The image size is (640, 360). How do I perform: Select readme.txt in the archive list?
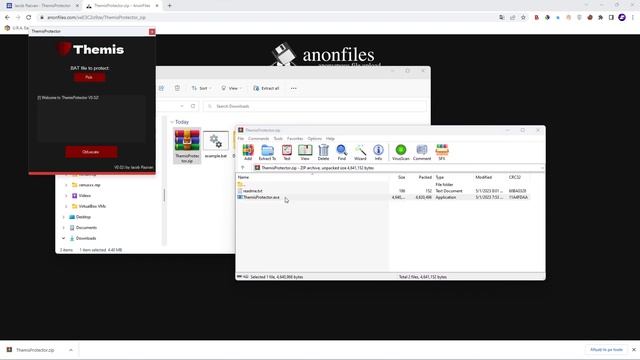[253, 191]
